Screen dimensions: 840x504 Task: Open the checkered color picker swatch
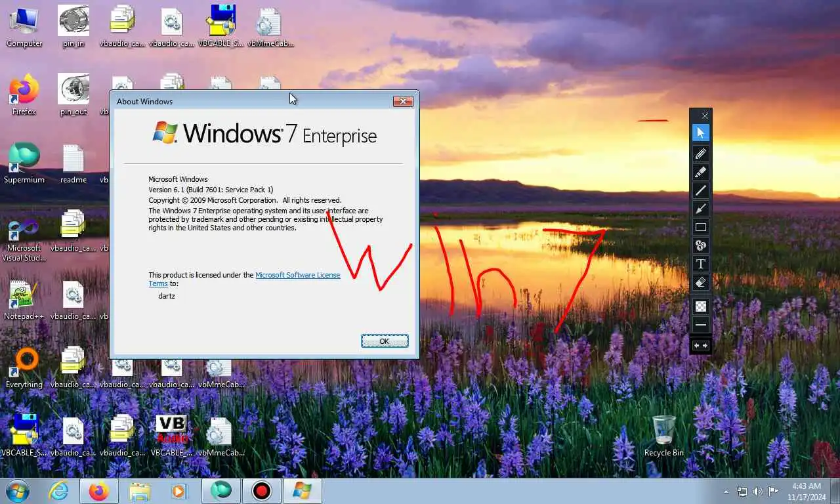[700, 306]
